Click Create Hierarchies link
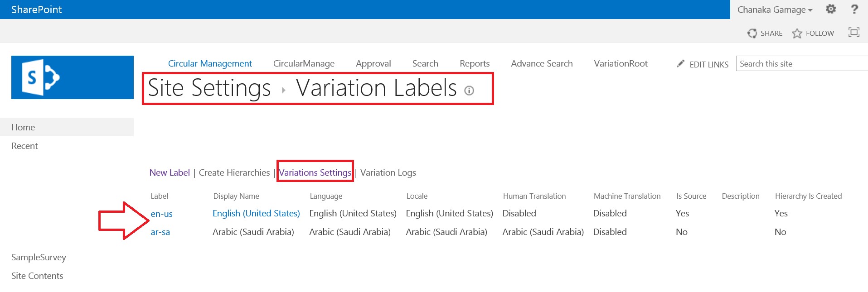Viewport: 868px width, 292px height. [x=234, y=172]
